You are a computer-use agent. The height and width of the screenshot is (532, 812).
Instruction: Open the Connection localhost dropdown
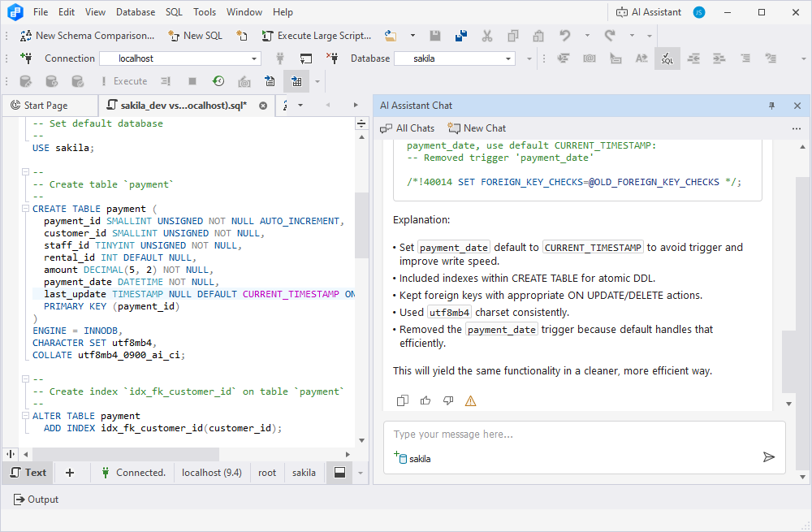click(x=254, y=58)
